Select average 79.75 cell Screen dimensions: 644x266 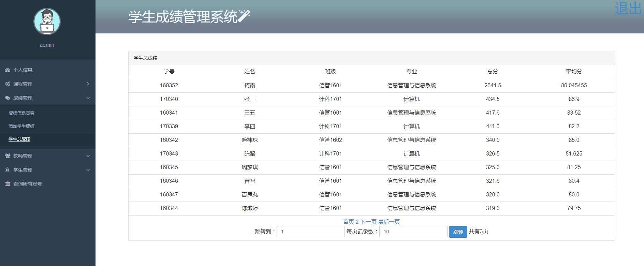tap(574, 208)
